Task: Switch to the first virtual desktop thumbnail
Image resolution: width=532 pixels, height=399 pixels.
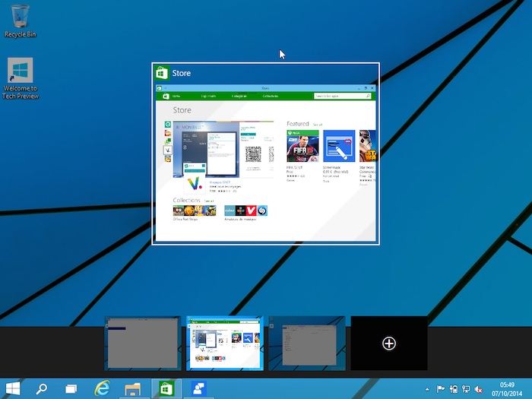Action: pyautogui.click(x=142, y=344)
